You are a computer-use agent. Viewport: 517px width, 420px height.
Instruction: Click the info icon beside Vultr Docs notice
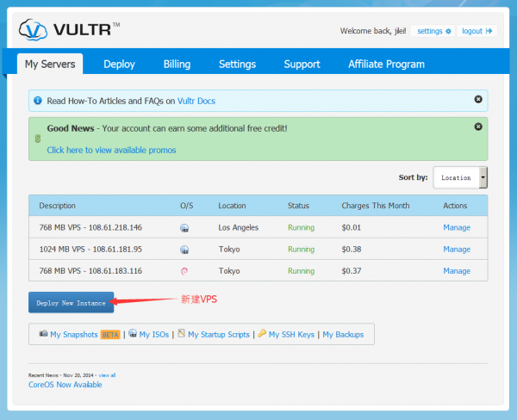(38, 100)
